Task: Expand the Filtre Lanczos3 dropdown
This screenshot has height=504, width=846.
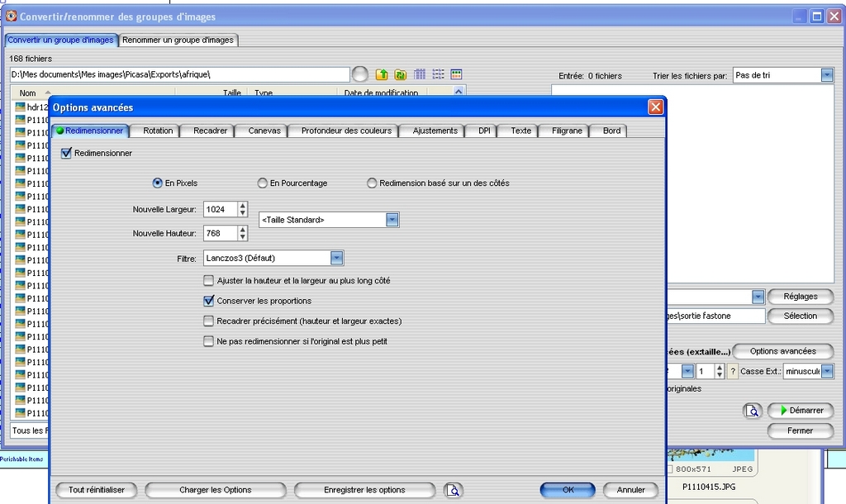Action: 336,259
